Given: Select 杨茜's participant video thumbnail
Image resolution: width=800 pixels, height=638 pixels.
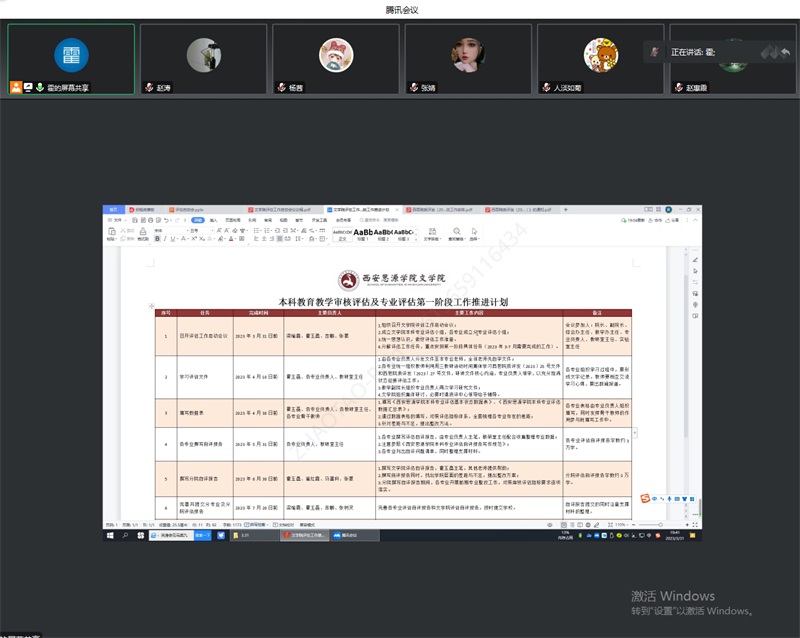Looking at the screenshot, I should tap(335, 59).
